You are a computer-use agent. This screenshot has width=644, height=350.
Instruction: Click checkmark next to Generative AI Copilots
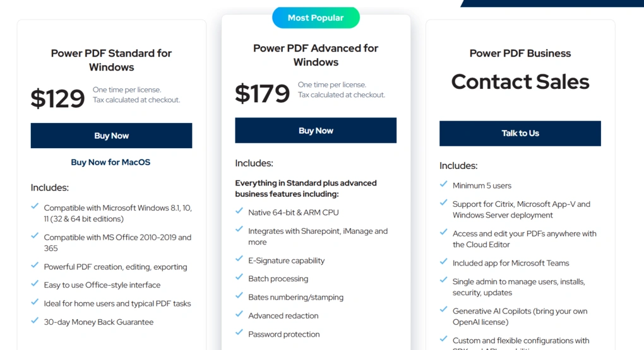point(444,310)
